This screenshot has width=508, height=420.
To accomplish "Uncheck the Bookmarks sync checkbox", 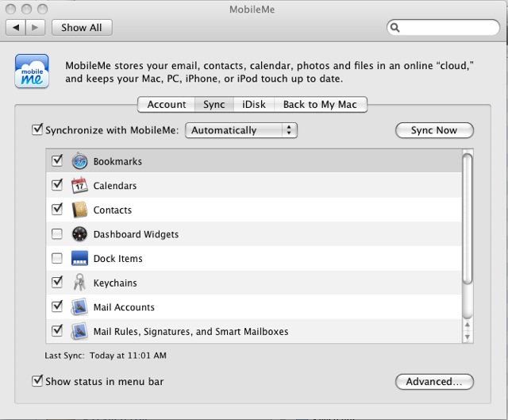I will click(x=57, y=160).
